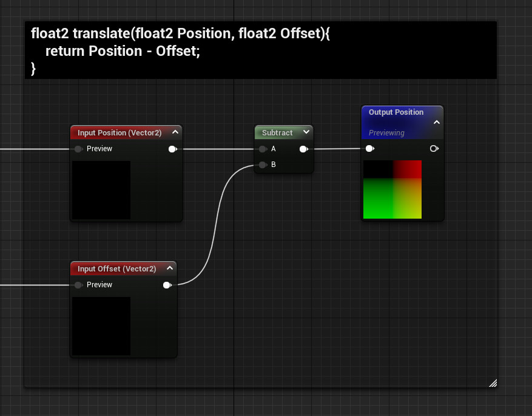This screenshot has height=416, width=532.
Task: Click the Preview row output pin on Input Position
Action: [172, 149]
